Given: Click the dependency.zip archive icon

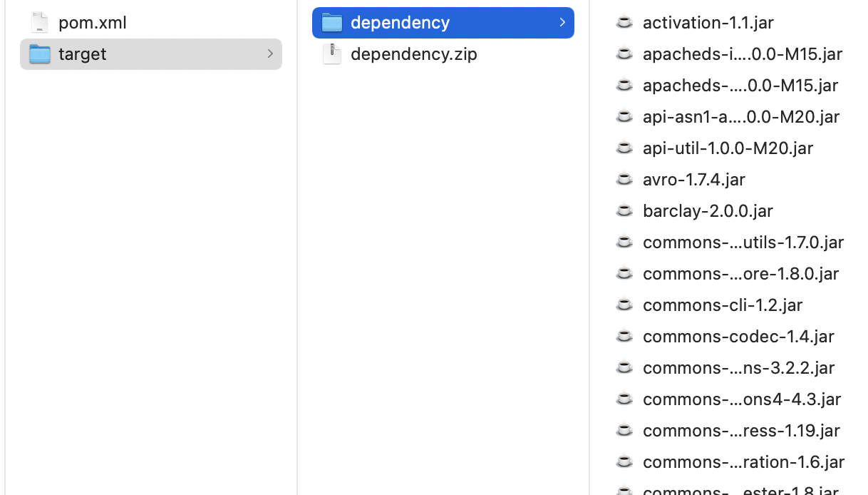Looking at the screenshot, I should tap(332, 53).
